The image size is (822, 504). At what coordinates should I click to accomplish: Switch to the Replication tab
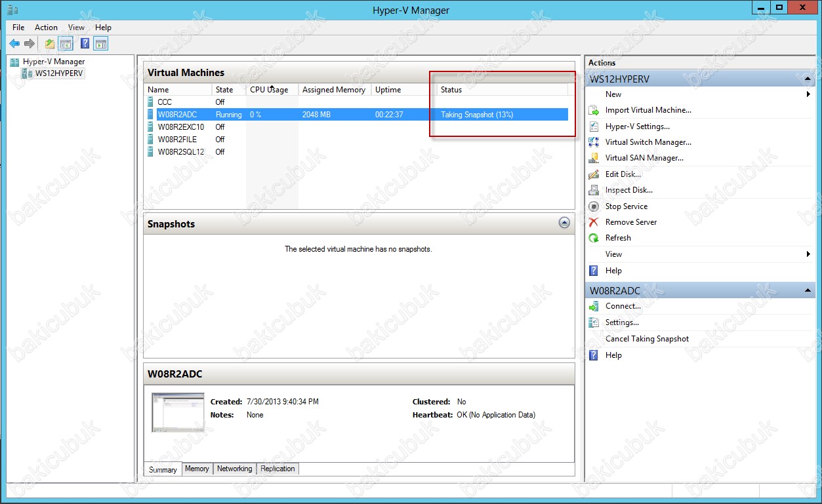[x=277, y=469]
